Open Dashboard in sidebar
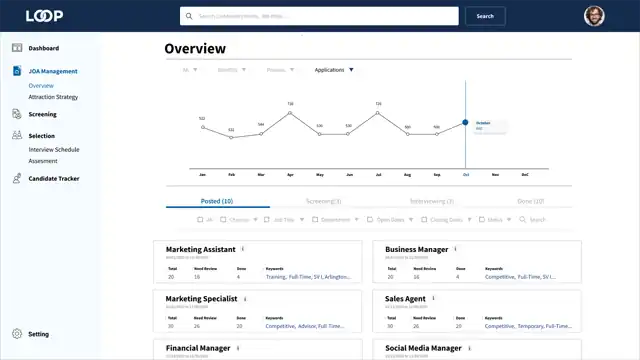The width and height of the screenshot is (640, 360). [44, 48]
